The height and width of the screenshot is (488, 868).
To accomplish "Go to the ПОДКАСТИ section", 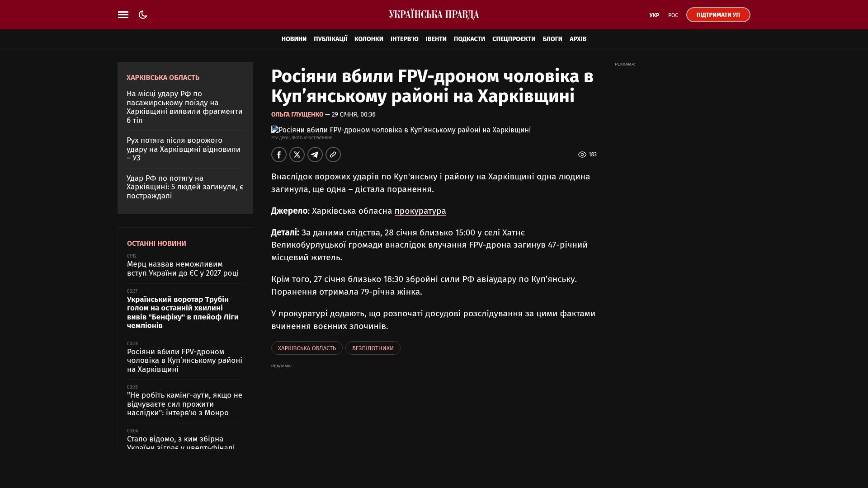I will (469, 39).
